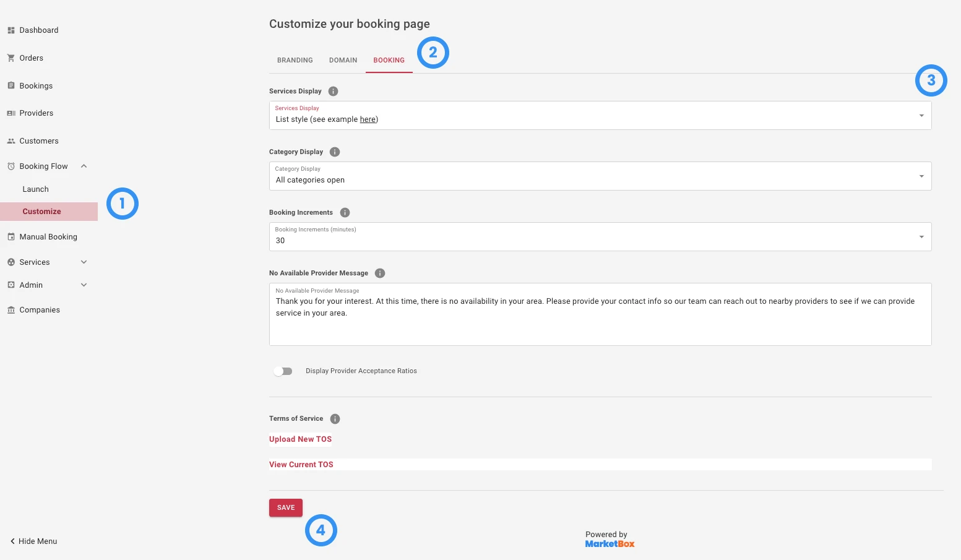Screen dimensions: 961x560
Task: Click the Save button
Action: 285,507
